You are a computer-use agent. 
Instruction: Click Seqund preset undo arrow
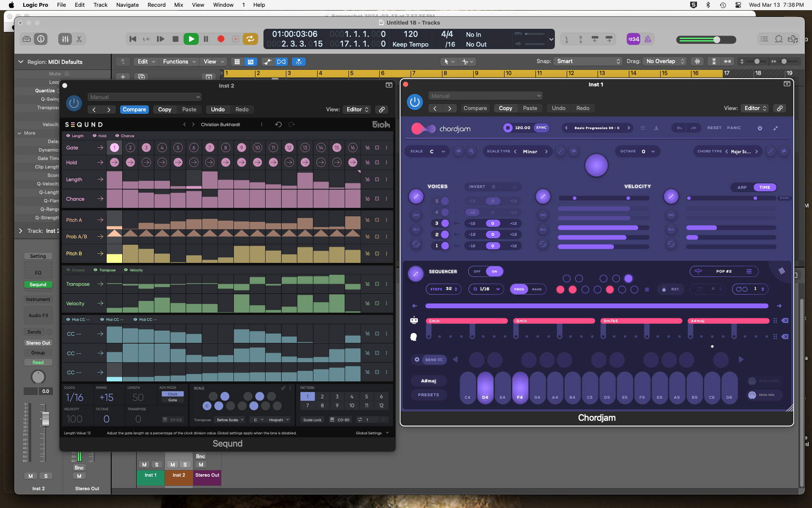tap(278, 124)
